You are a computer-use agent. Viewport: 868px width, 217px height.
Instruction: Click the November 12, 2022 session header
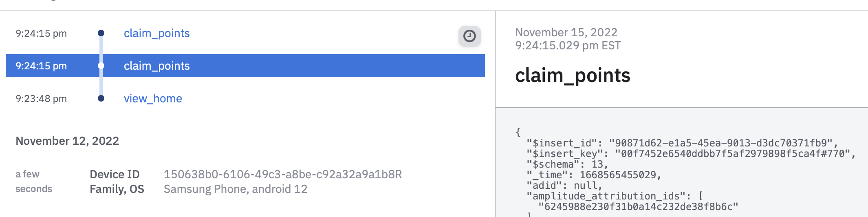67,141
